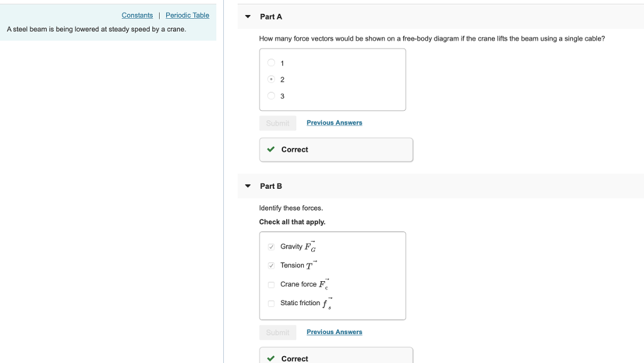This screenshot has height=363, width=644.
Task: Open Previous Answers under Part A
Action: (x=335, y=123)
